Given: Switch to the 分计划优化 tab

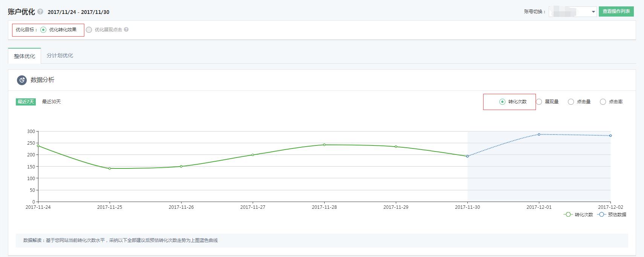Looking at the screenshot, I should 60,55.
